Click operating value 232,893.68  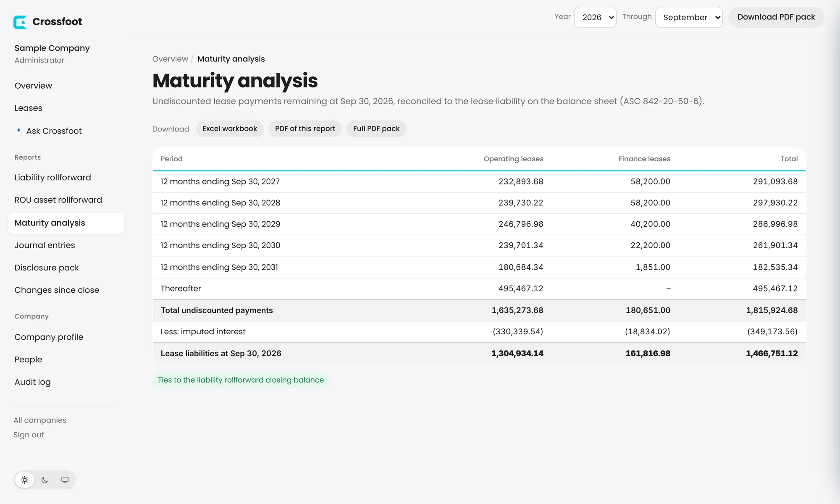[521, 181]
